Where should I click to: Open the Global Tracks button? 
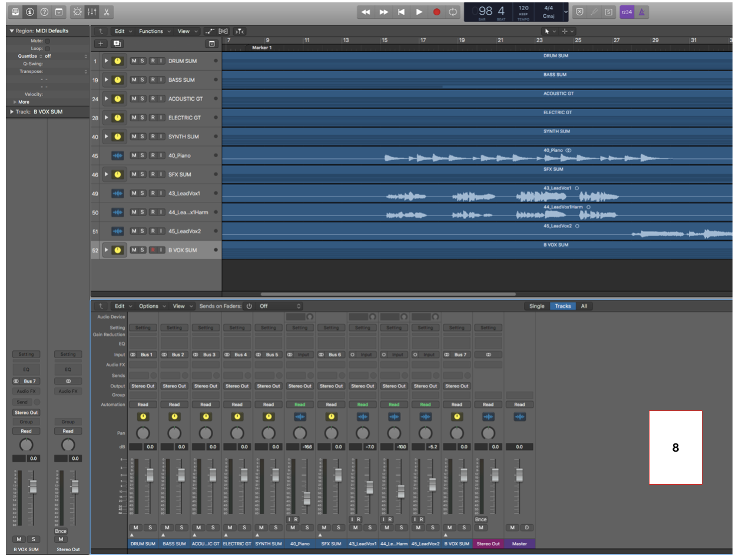211,44
